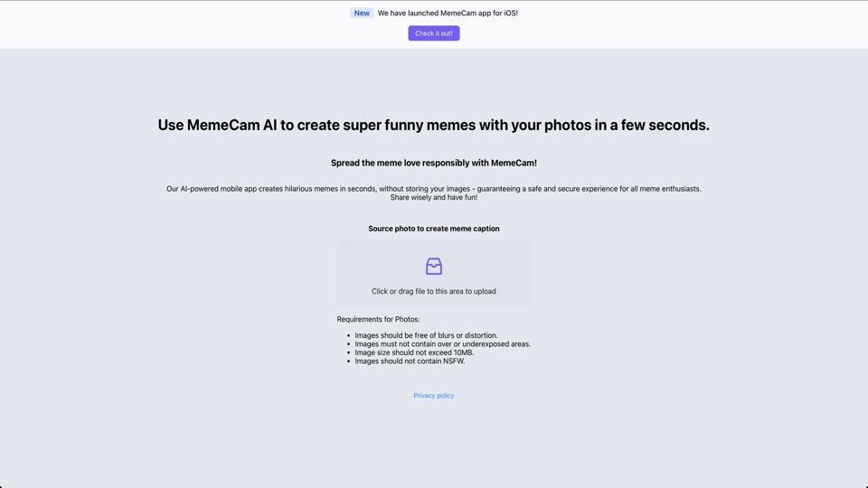Select the "Images should not contain NSFW" item
The width and height of the screenshot is (868, 488).
(410, 361)
